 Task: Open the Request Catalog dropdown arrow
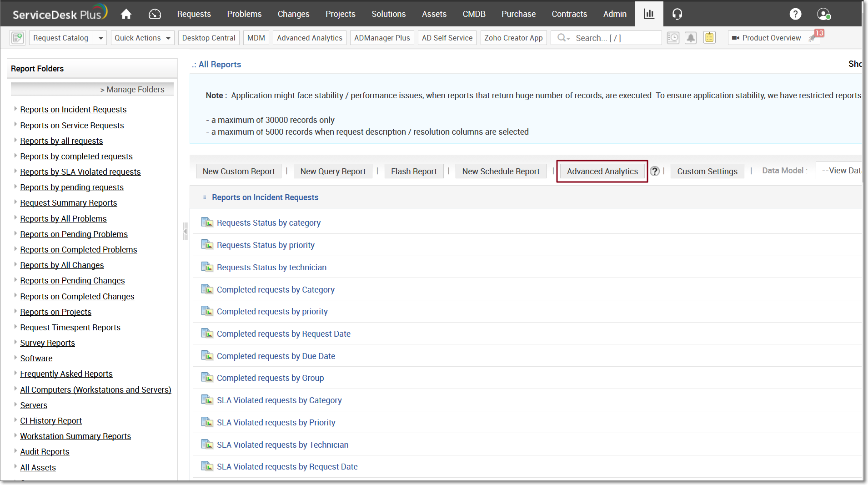(x=100, y=38)
